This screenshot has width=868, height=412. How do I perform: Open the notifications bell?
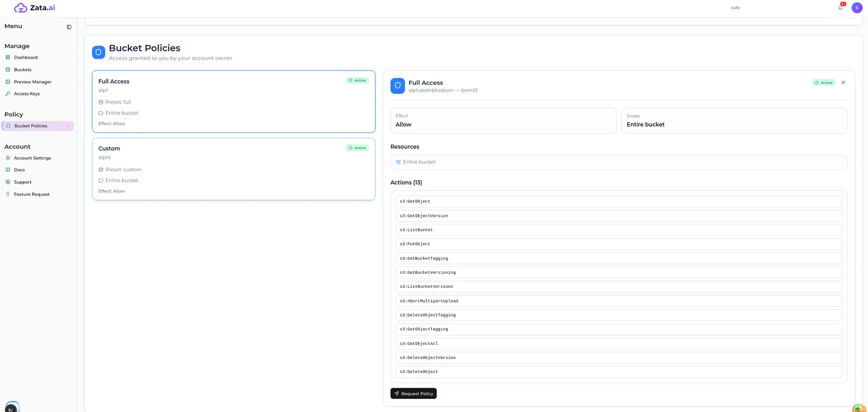[840, 7]
